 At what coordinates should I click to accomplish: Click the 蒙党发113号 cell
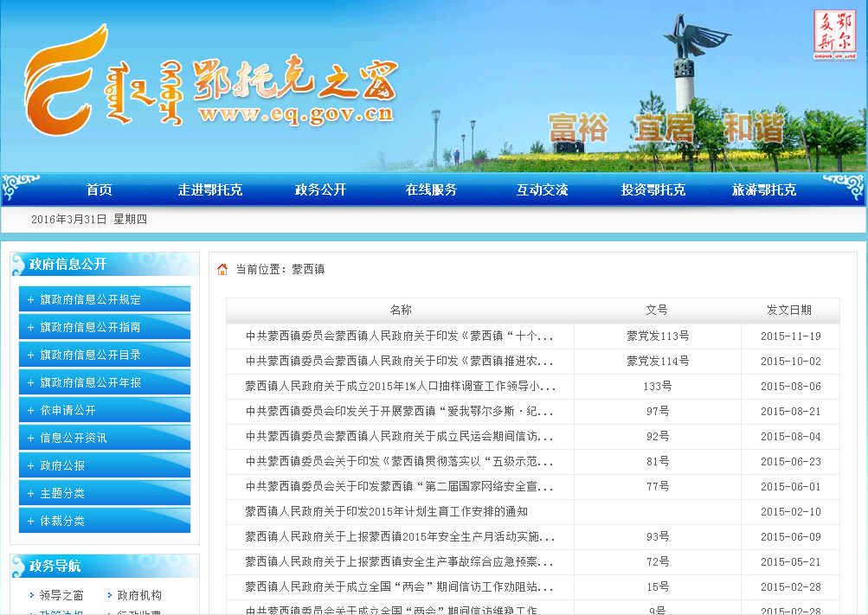click(x=658, y=336)
